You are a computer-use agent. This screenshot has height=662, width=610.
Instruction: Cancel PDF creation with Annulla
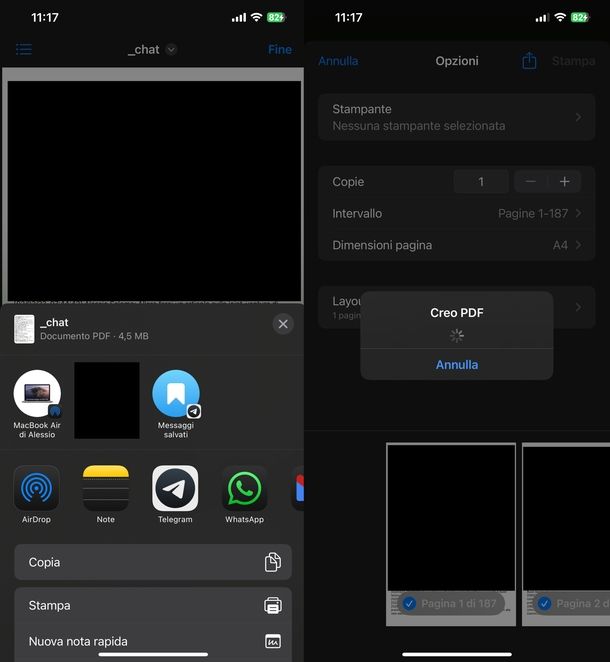point(457,365)
